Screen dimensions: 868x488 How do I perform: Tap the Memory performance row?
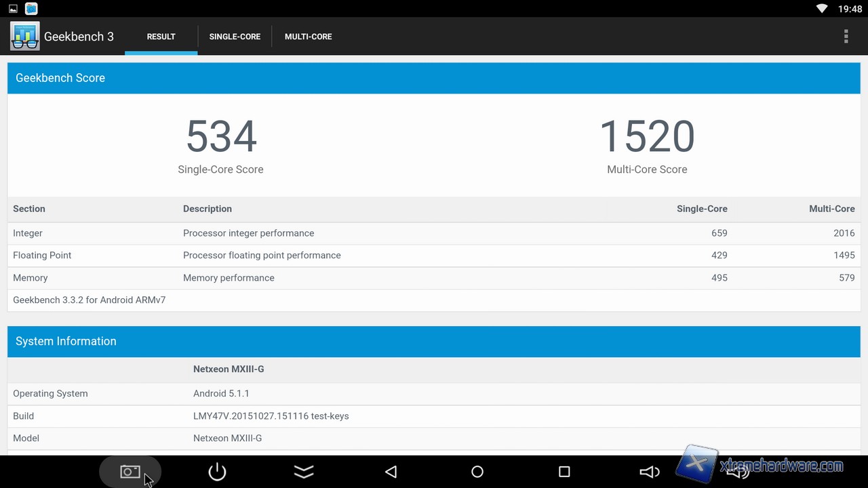[434, 278]
